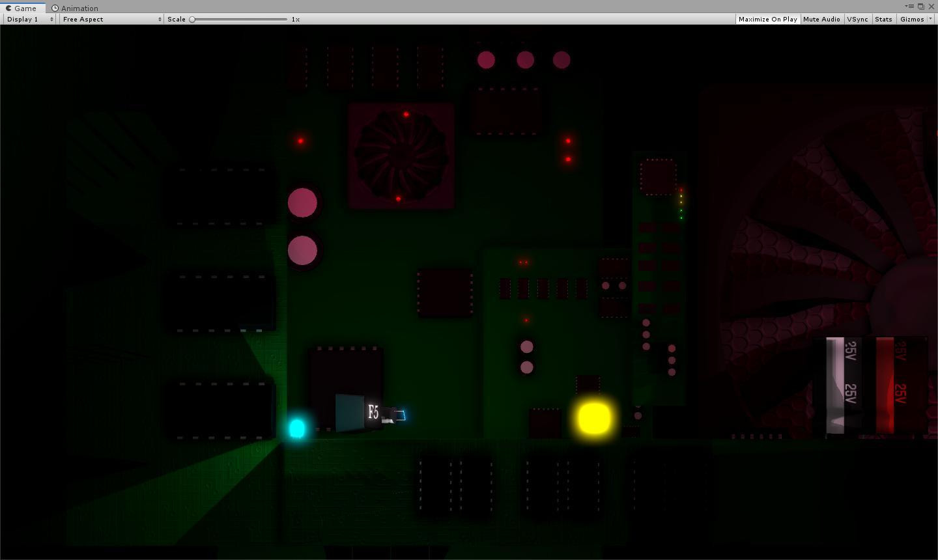Open the Free Aspect dropdown
938x560 pixels.
point(111,19)
